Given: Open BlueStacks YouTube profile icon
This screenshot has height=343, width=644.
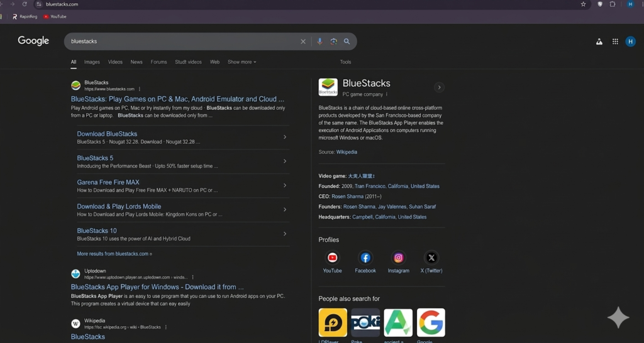Looking at the screenshot, I should point(332,258).
